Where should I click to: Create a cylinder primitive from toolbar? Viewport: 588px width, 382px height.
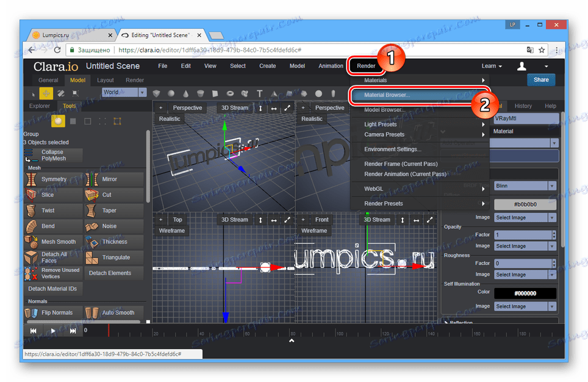point(201,93)
